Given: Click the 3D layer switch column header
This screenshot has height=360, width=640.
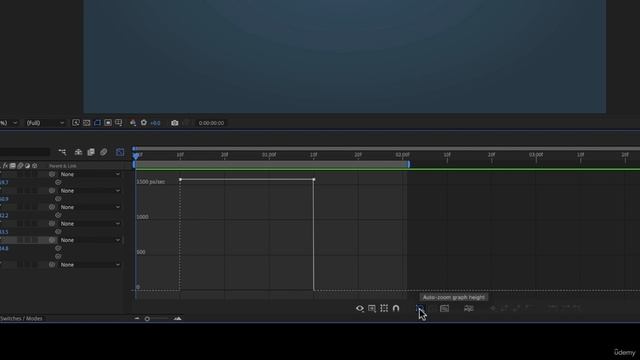Looking at the screenshot, I should [x=35, y=166].
